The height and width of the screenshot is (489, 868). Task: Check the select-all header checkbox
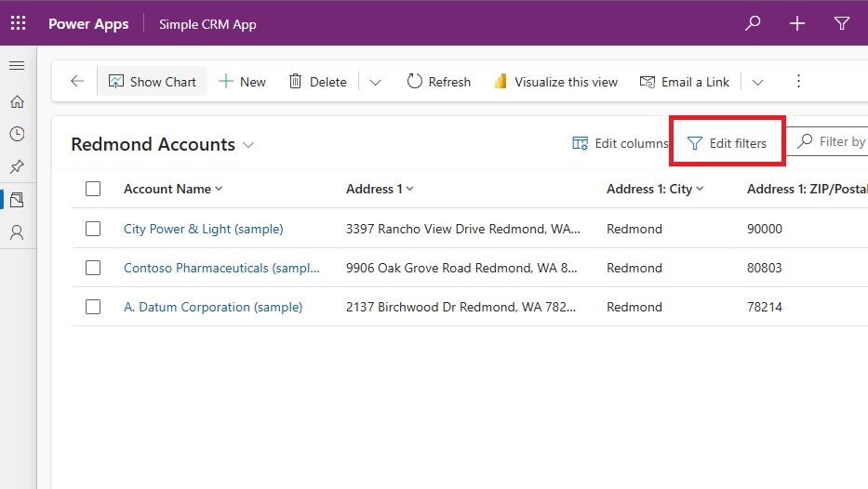[x=93, y=189]
